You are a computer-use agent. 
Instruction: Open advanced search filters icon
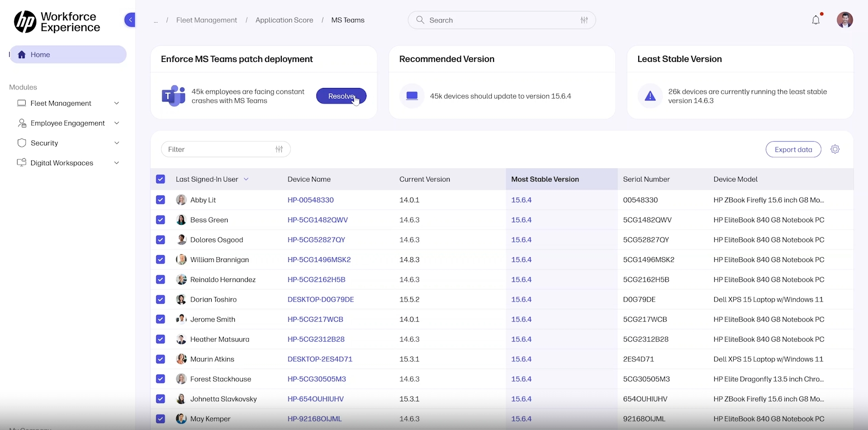(584, 20)
